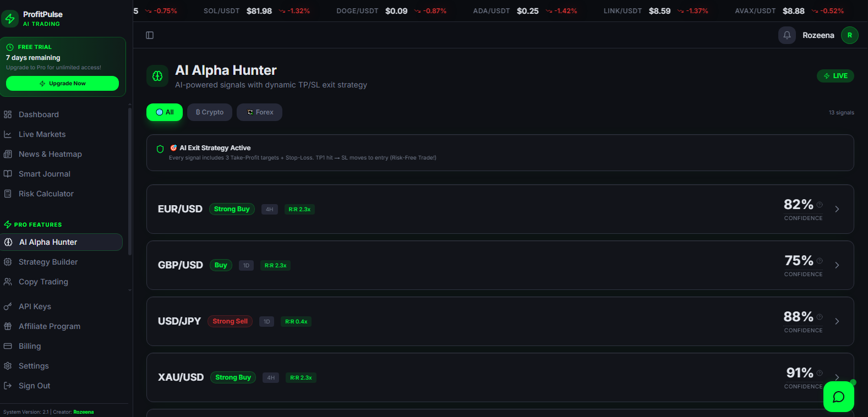This screenshot has height=417, width=868.
Task: Click the Rozeena username in the header
Action: coord(818,35)
